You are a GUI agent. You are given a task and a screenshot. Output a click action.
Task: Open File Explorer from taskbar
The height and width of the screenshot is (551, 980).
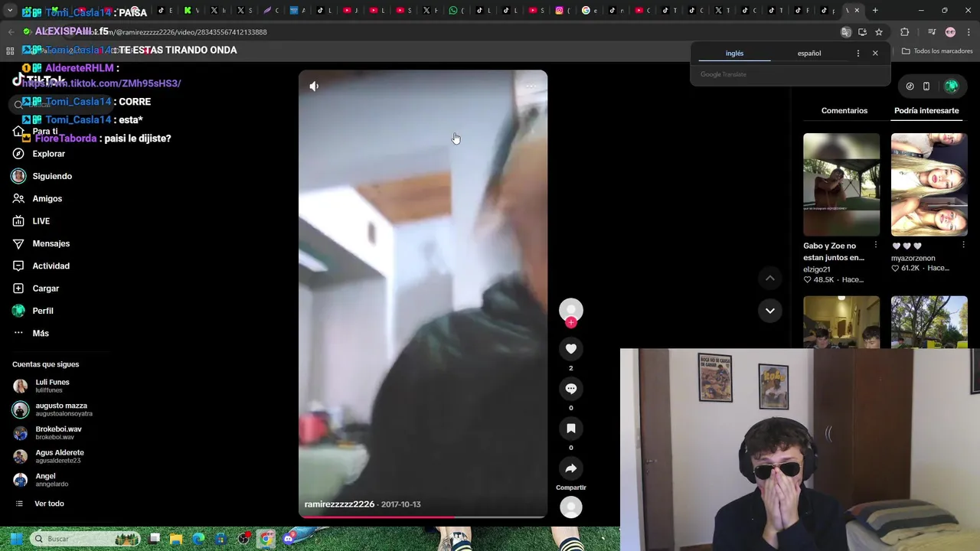point(176,539)
